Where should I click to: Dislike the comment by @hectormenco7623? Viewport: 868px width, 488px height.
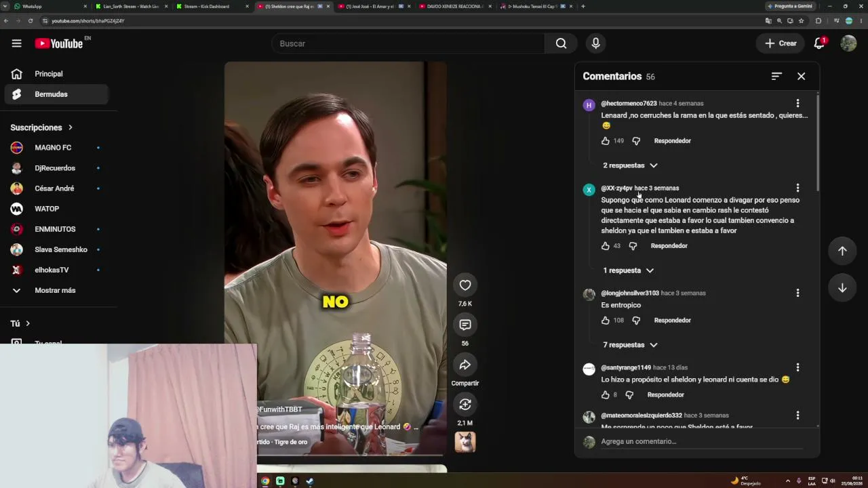point(636,141)
